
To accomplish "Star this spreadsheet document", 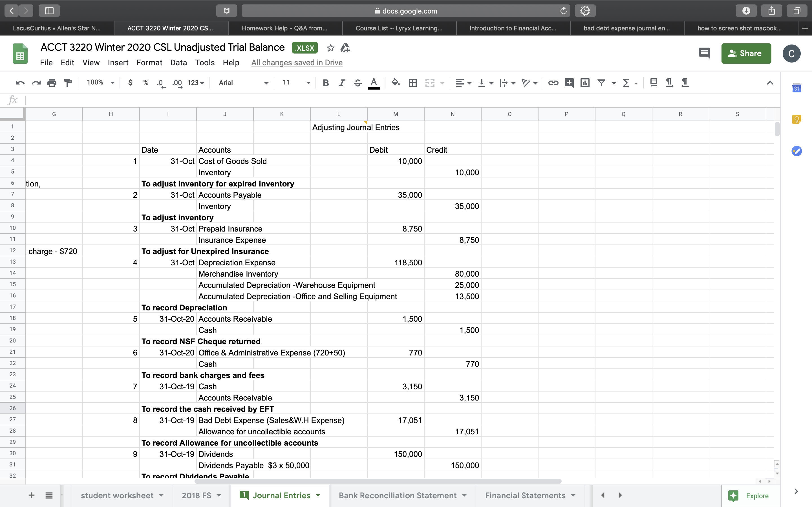I will [330, 48].
